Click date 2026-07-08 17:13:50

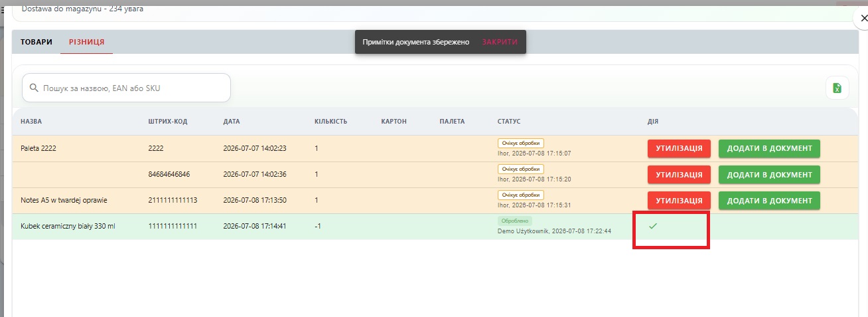point(255,200)
